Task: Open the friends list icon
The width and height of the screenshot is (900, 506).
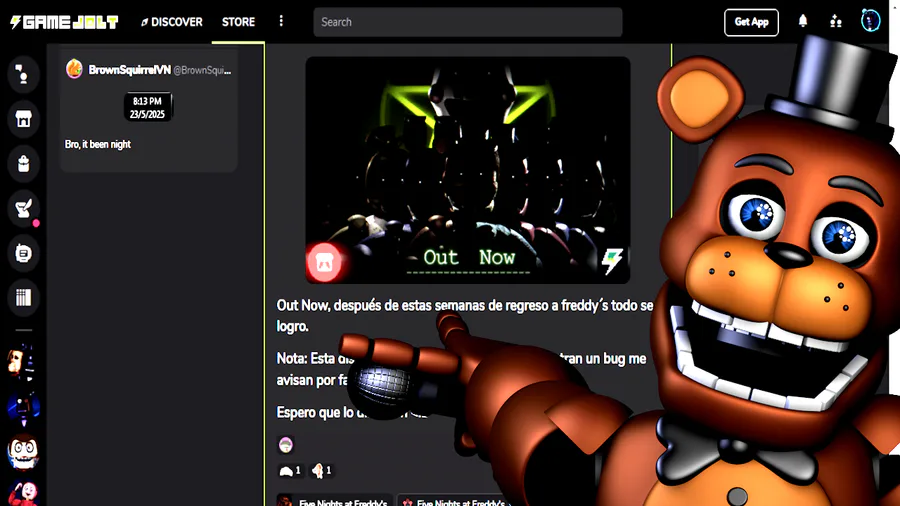Action: (836, 22)
